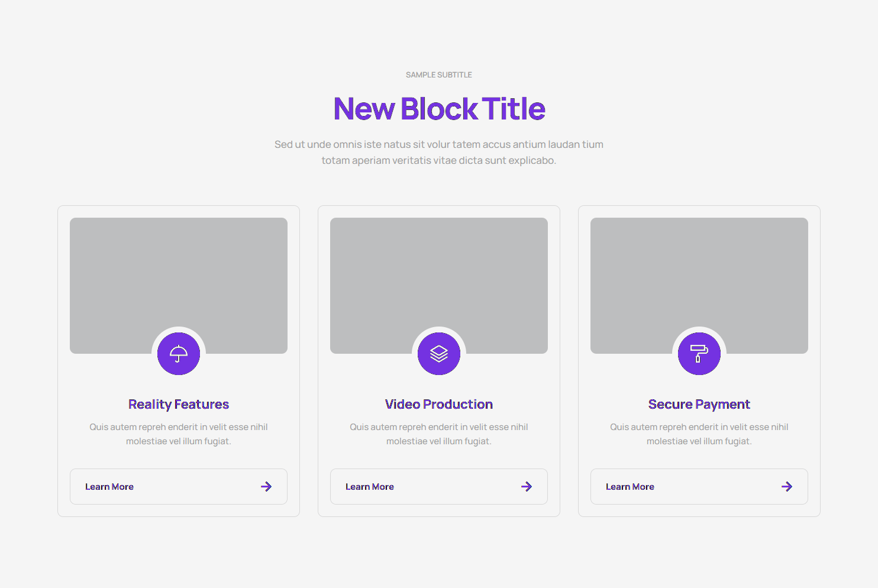Image resolution: width=878 pixels, height=588 pixels.
Task: Open Learn More under Reality Features
Action: click(109, 487)
